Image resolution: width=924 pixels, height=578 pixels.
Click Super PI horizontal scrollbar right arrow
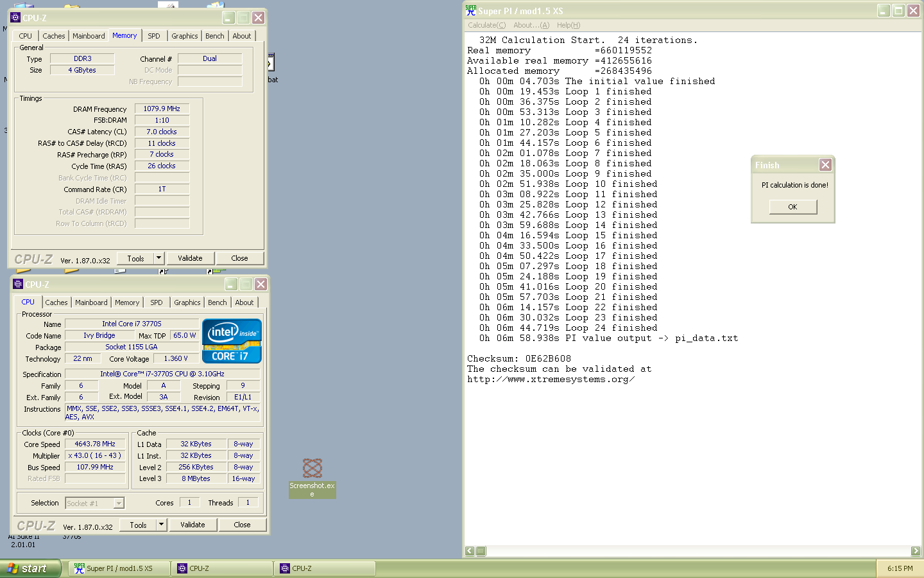coord(916,551)
